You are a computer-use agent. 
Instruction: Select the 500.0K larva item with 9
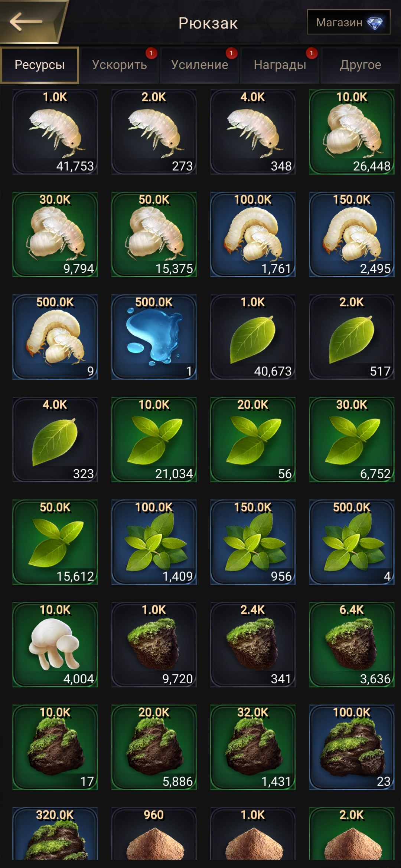pyautogui.click(x=55, y=337)
